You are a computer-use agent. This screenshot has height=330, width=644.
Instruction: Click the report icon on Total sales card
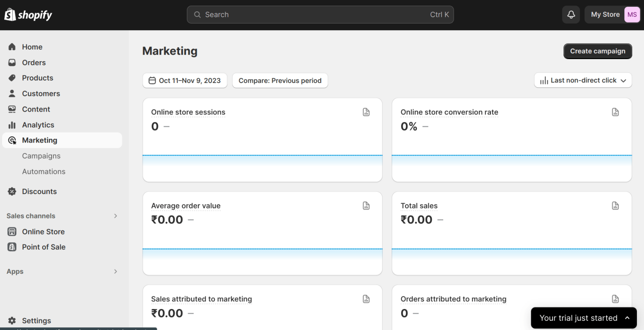tap(615, 205)
